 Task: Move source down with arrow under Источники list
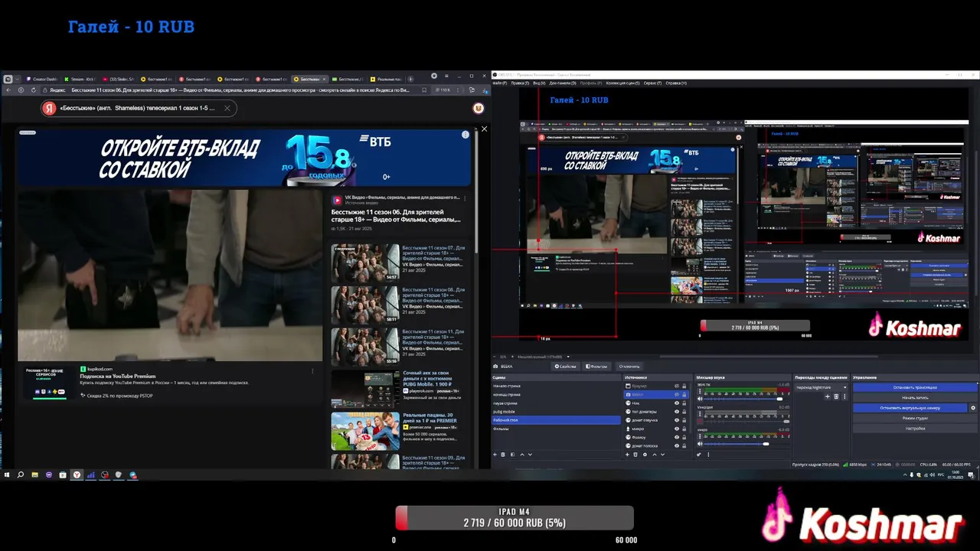pyautogui.click(x=663, y=454)
